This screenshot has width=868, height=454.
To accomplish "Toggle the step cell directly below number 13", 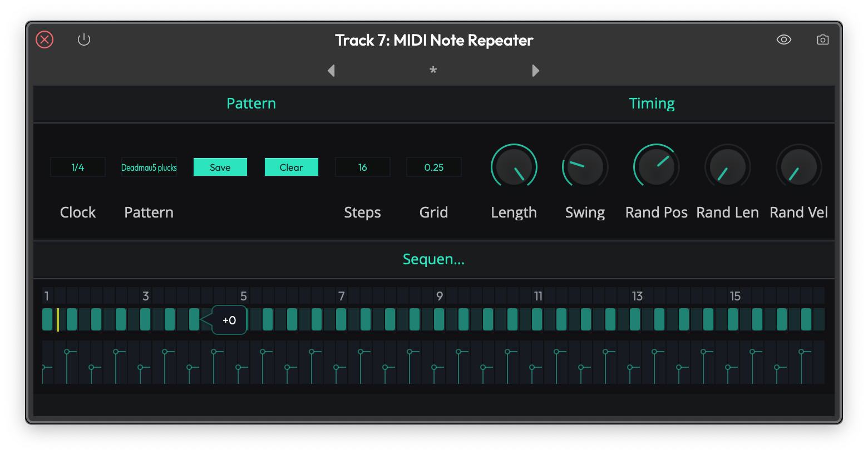I will (635, 319).
